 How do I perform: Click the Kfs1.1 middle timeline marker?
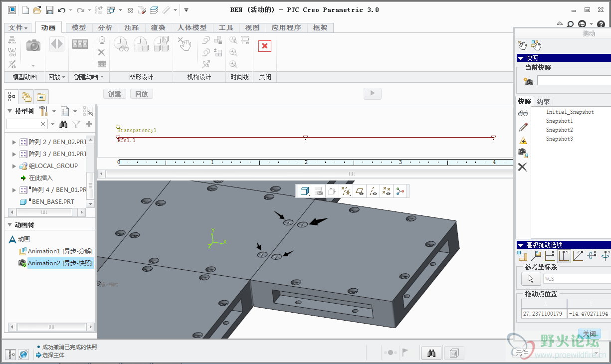coord(305,138)
